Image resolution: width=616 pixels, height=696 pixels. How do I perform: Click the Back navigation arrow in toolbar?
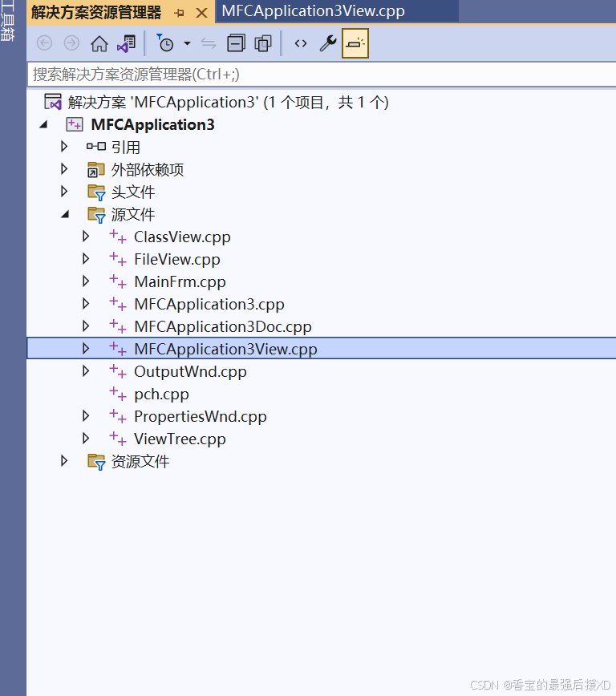click(44, 43)
